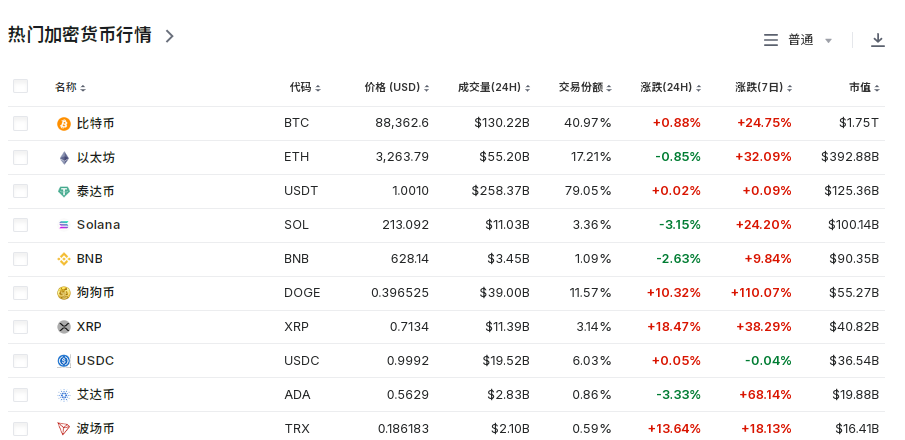Viewport: 905px width, 440px height.
Task: Open the 艾达币 coin name link
Action: tap(95, 395)
